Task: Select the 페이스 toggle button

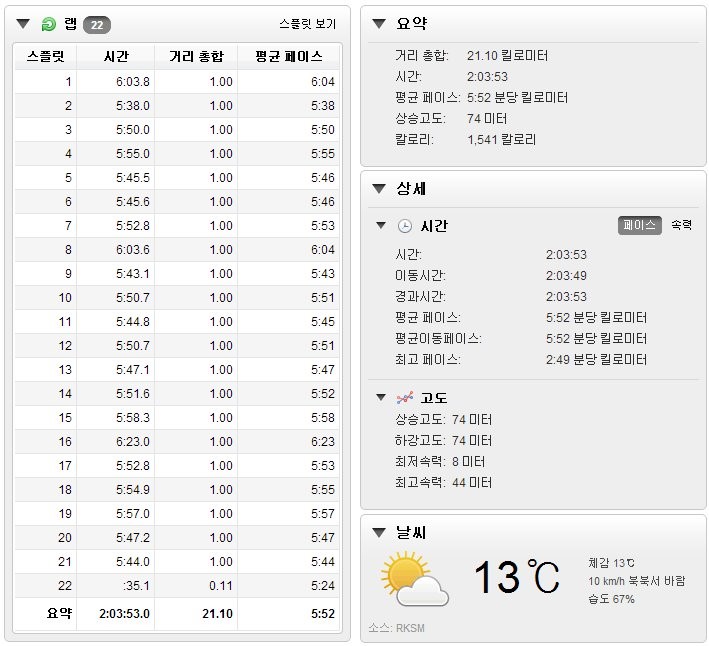Action: 639,225
